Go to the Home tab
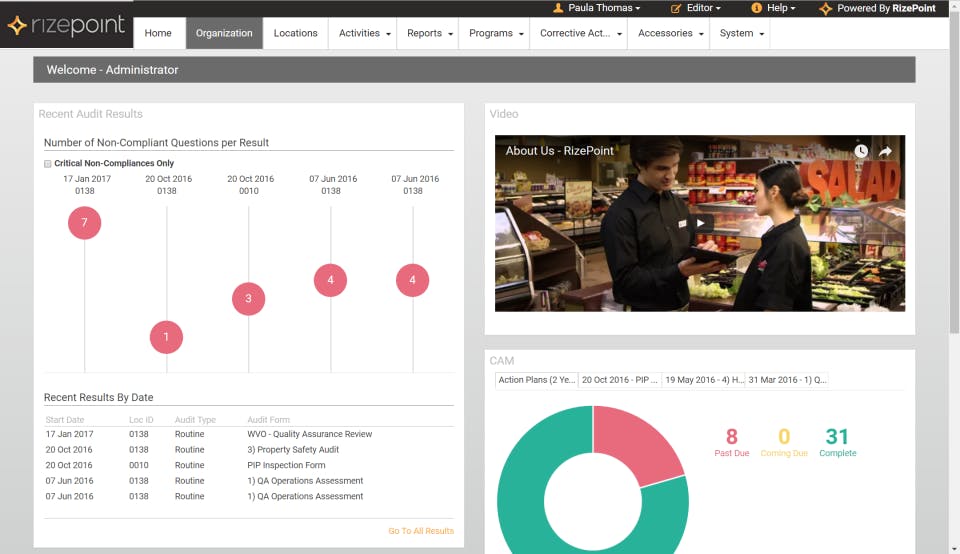The image size is (960, 554). [x=158, y=33]
